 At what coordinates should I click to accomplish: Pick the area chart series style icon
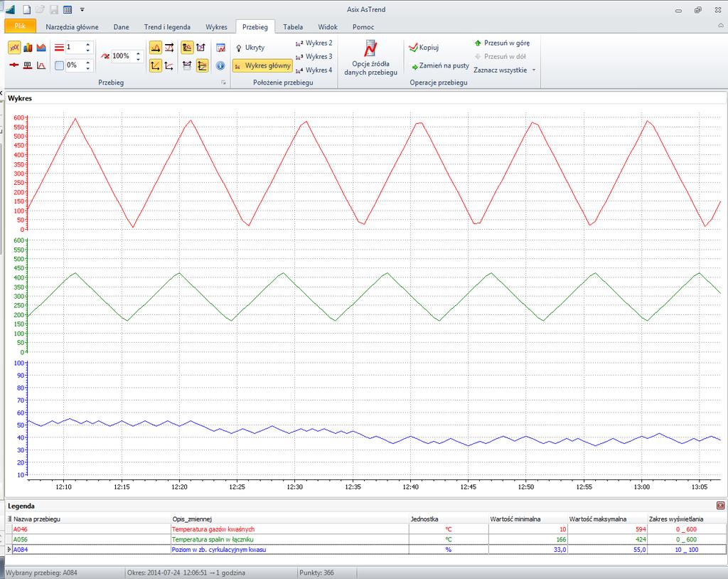coord(41,48)
